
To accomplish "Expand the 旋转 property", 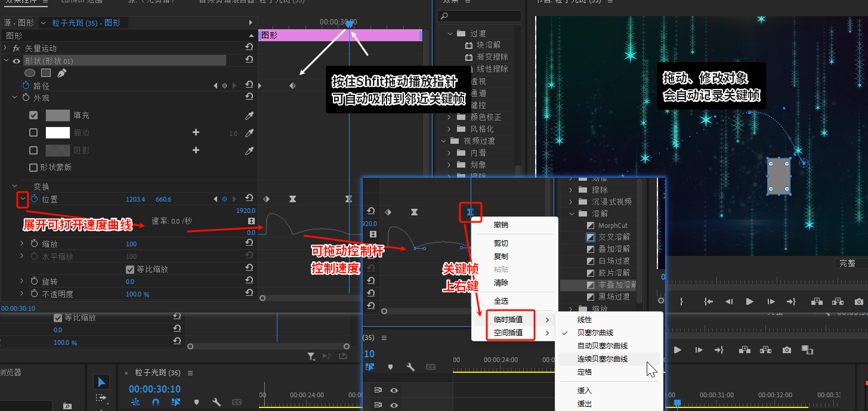I will pyautogui.click(x=23, y=281).
